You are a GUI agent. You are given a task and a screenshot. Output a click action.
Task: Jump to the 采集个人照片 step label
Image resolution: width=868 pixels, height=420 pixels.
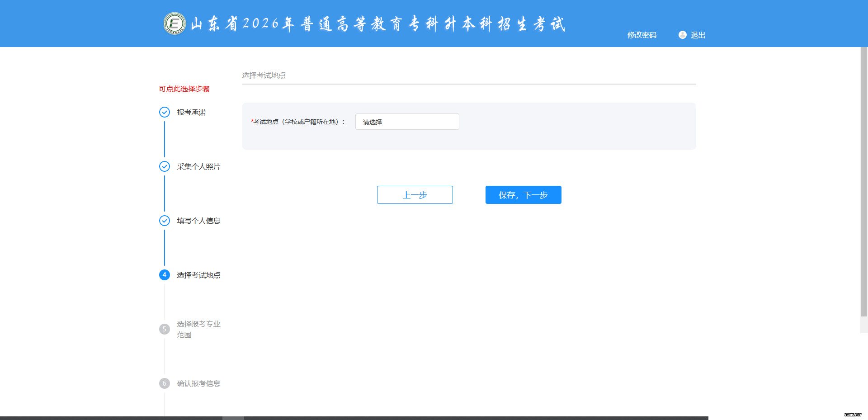pyautogui.click(x=198, y=166)
